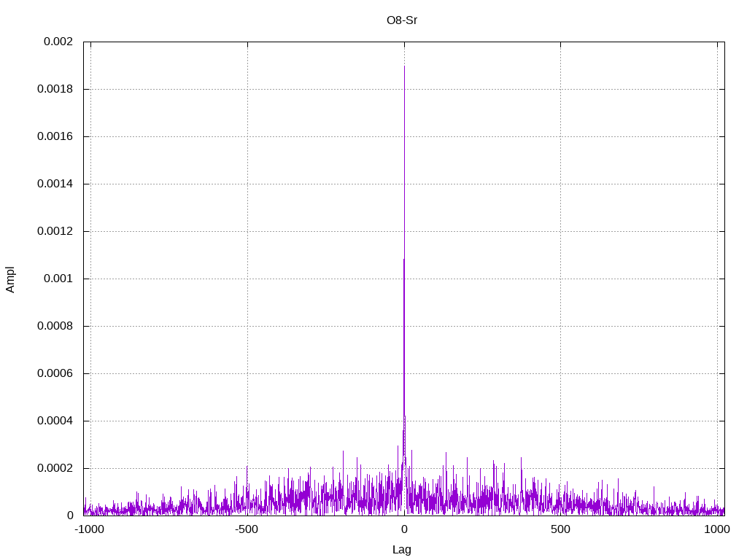Click y-axis tick value 0.0016

[x=55, y=136]
